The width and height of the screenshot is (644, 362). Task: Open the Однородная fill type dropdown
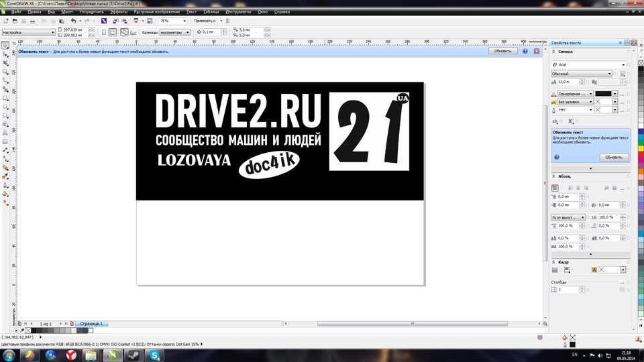(x=575, y=94)
